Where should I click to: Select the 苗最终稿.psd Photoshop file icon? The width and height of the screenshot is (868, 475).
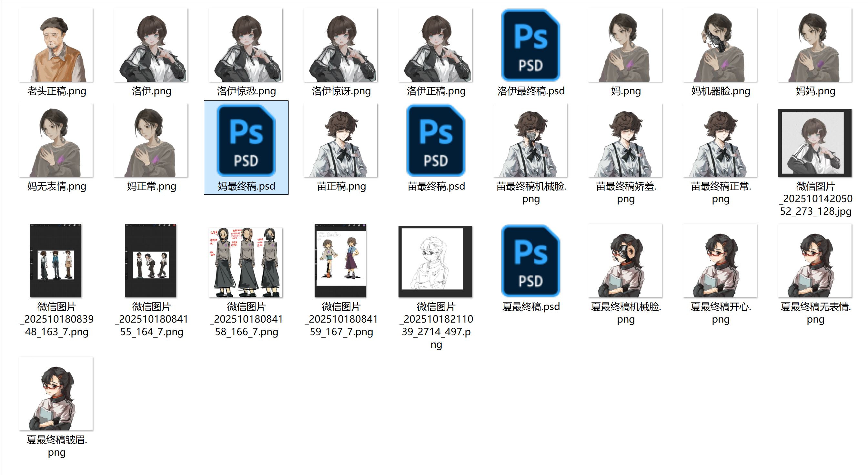pos(436,140)
